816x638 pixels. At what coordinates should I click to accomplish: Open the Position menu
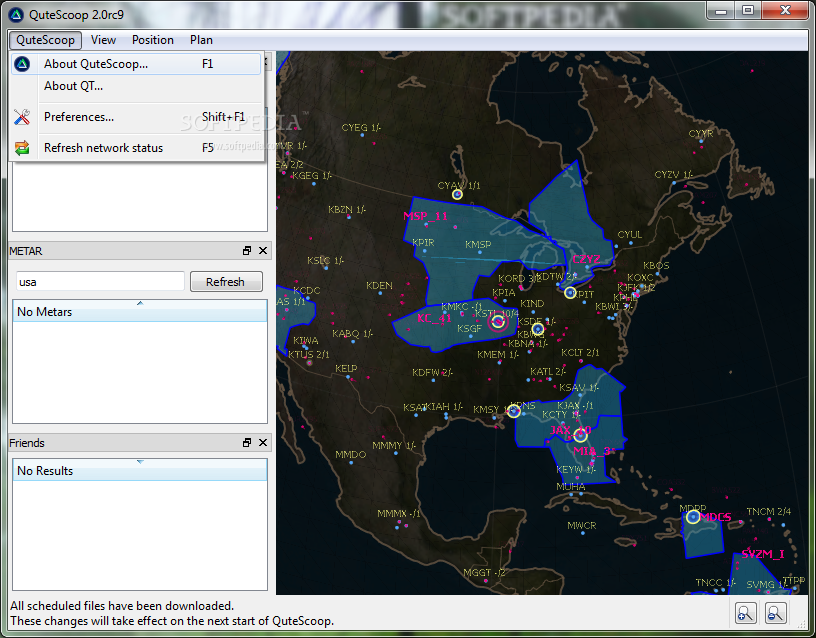pos(152,40)
